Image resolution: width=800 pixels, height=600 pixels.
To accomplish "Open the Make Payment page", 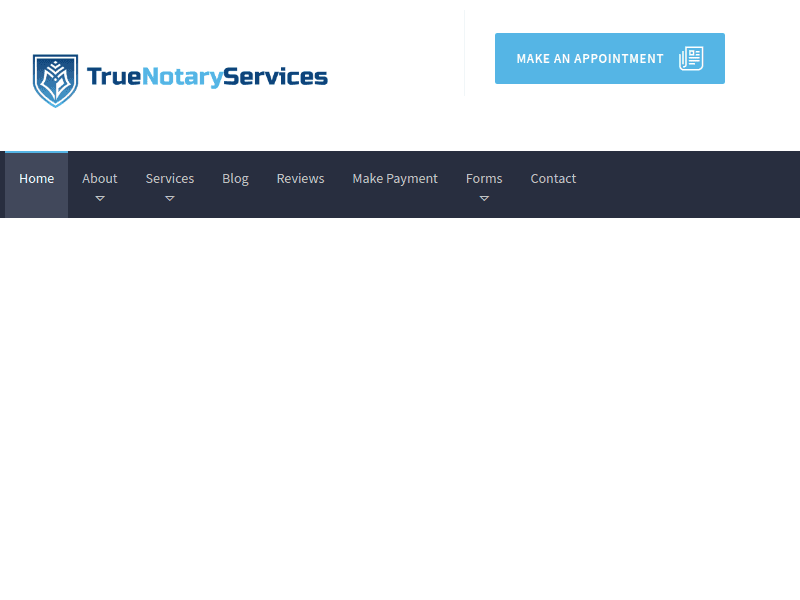I will tap(395, 179).
